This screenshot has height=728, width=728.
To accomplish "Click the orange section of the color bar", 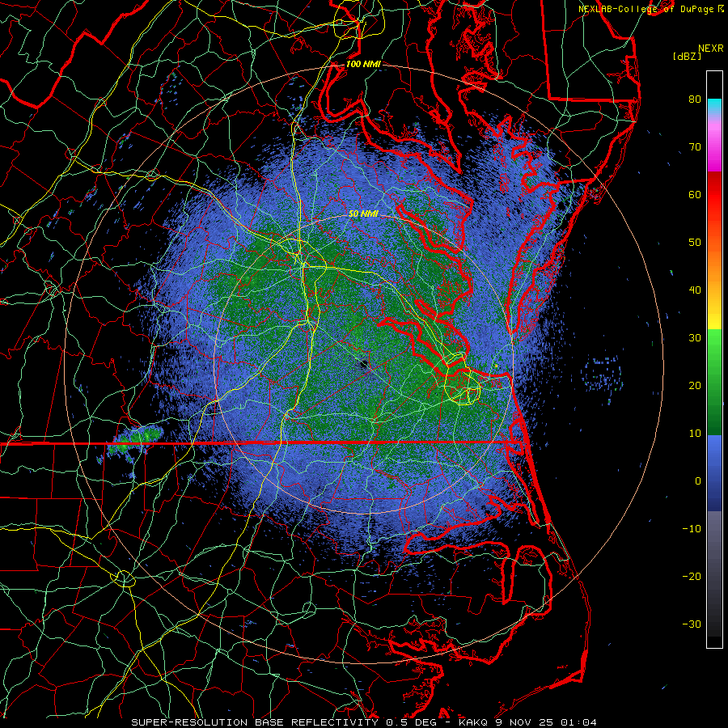I will [x=714, y=272].
